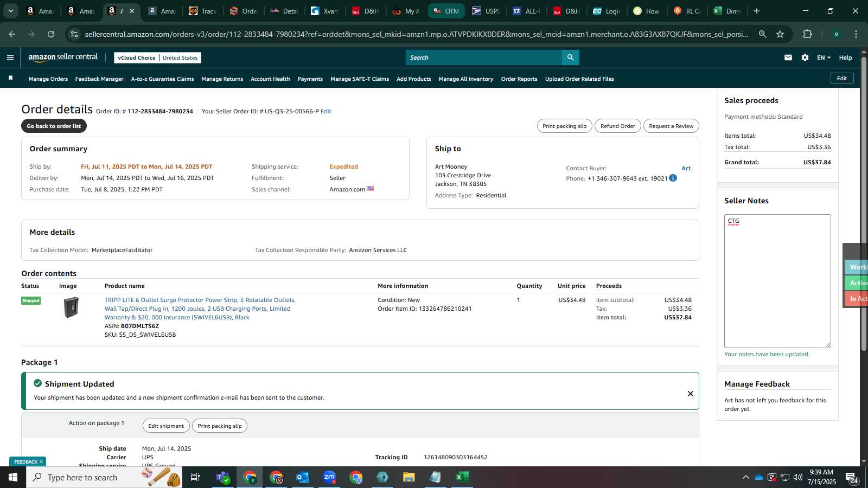Open Windows Start menu

click(x=13, y=477)
